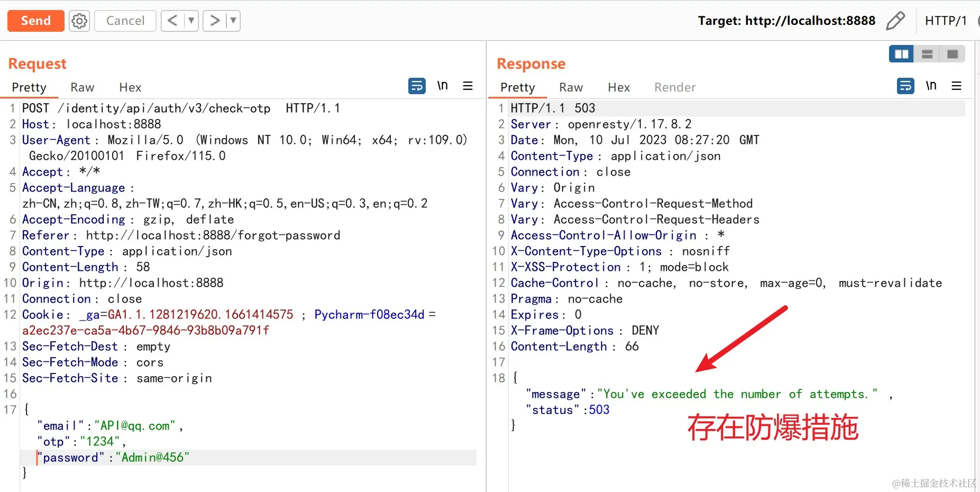The height and width of the screenshot is (492, 980).
Task: Select combined single-pane layout view
Action: [952, 54]
